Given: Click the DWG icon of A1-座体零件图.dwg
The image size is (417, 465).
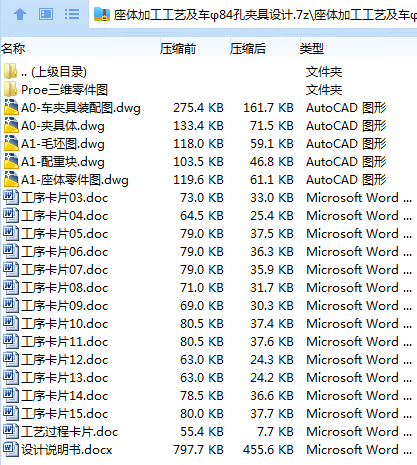Looking at the screenshot, I should pos(11,179).
